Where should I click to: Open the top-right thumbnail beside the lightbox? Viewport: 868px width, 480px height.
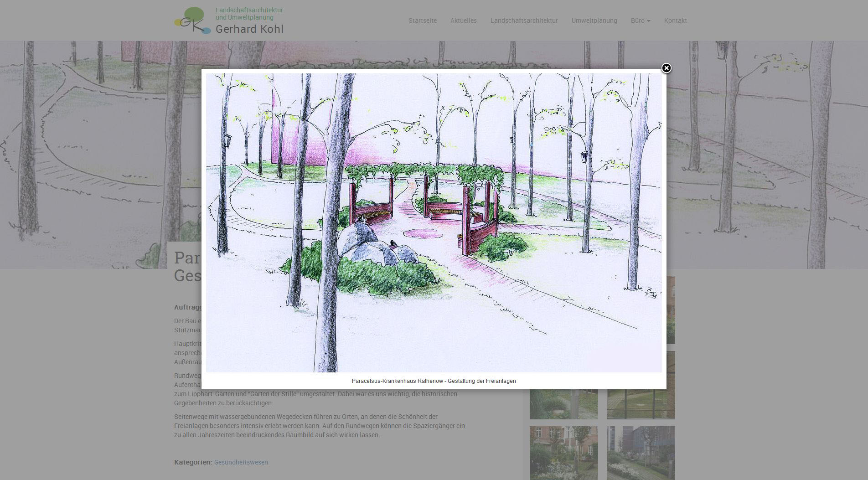point(671,310)
